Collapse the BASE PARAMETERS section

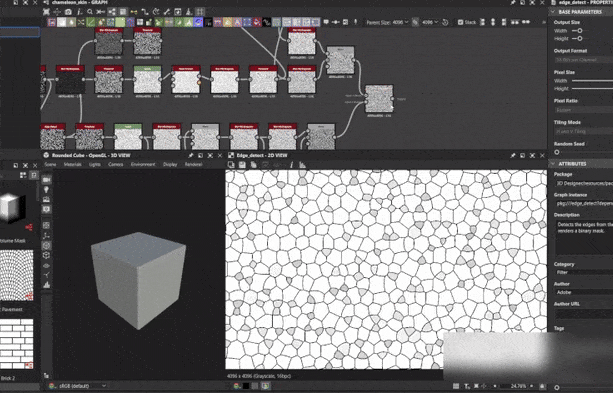click(553, 12)
